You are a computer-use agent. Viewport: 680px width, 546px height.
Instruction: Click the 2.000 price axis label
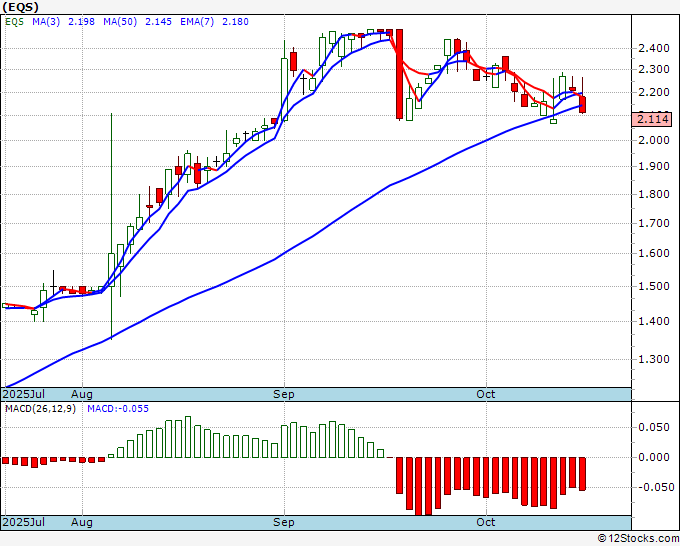pos(654,141)
